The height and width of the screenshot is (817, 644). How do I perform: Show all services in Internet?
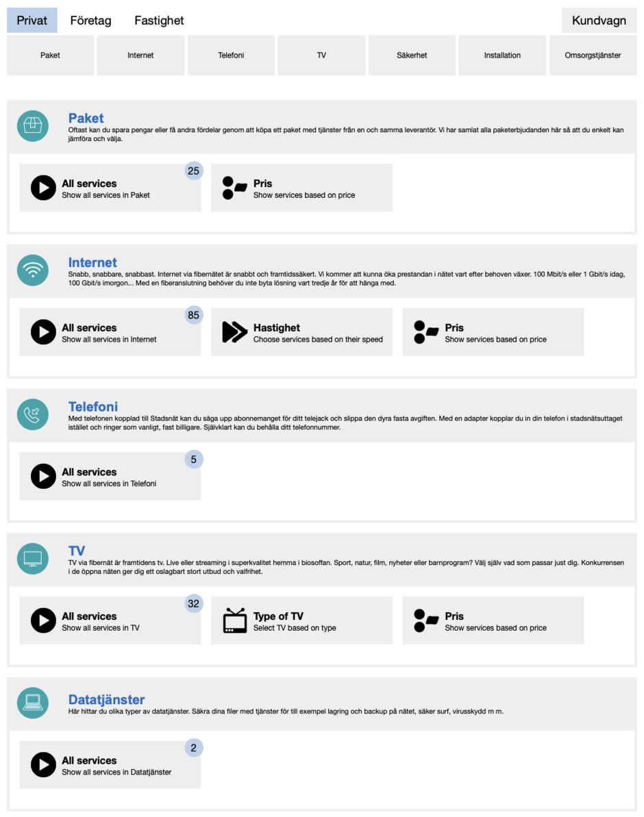(x=110, y=332)
